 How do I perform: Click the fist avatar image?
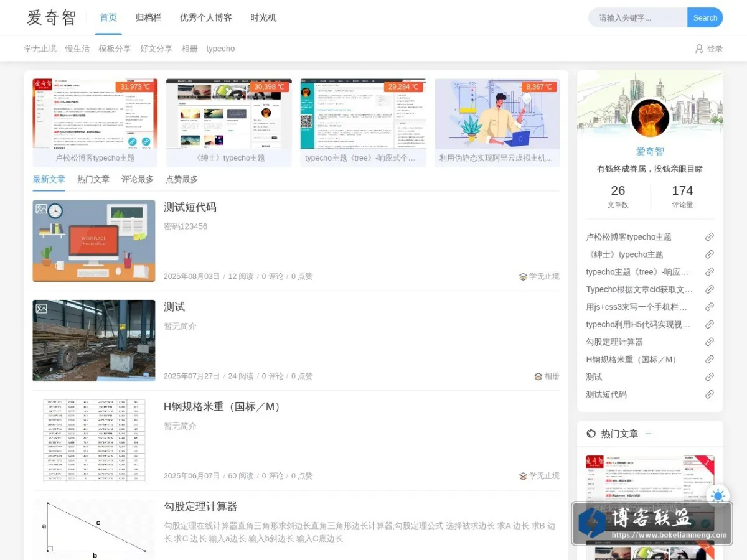click(650, 118)
